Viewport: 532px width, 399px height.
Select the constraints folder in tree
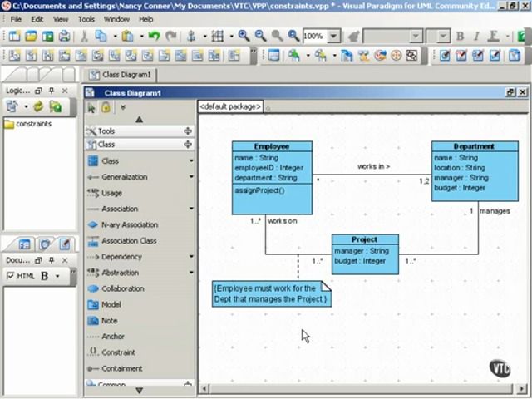(x=28, y=124)
